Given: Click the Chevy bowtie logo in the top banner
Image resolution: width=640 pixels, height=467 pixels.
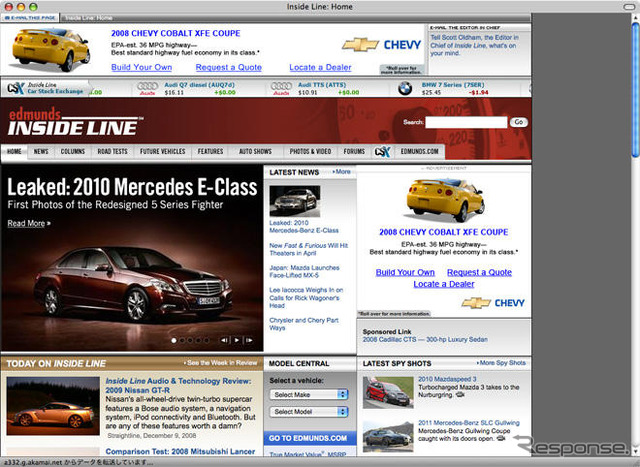Looking at the screenshot, I should coord(360,44).
